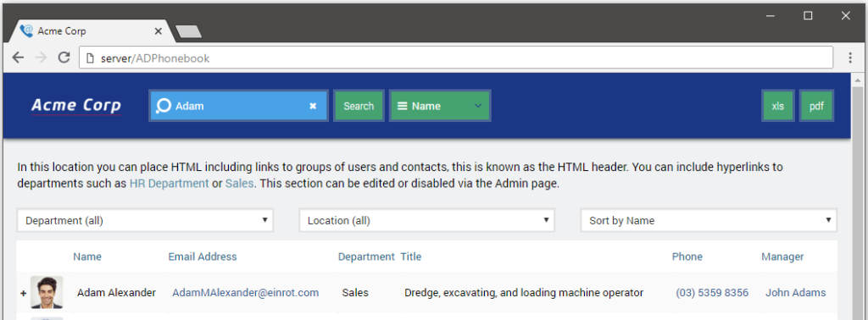Open Chrome three-dot menu

click(x=850, y=58)
